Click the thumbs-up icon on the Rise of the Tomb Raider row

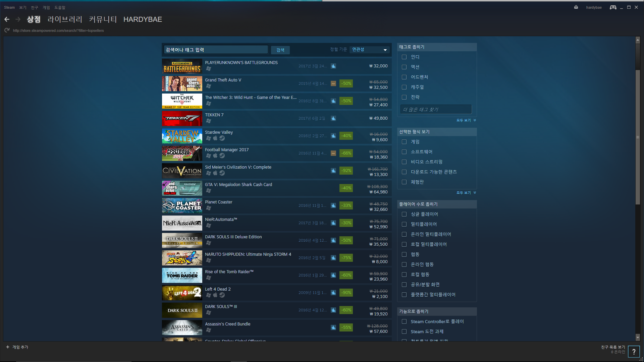coord(333,275)
